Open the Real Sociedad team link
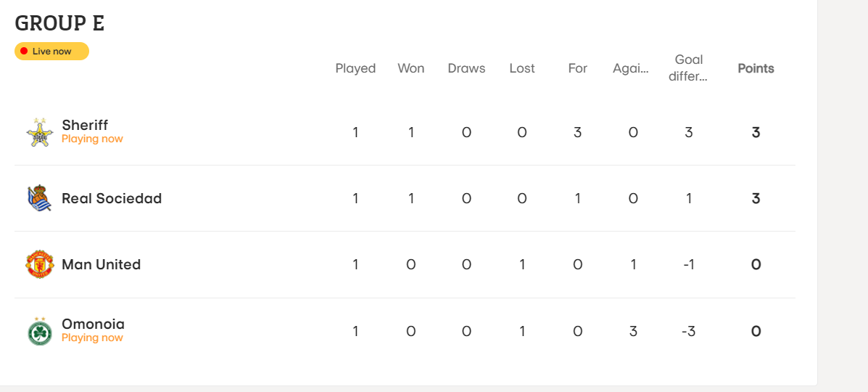Viewport: 868px width, 392px height. [112, 198]
